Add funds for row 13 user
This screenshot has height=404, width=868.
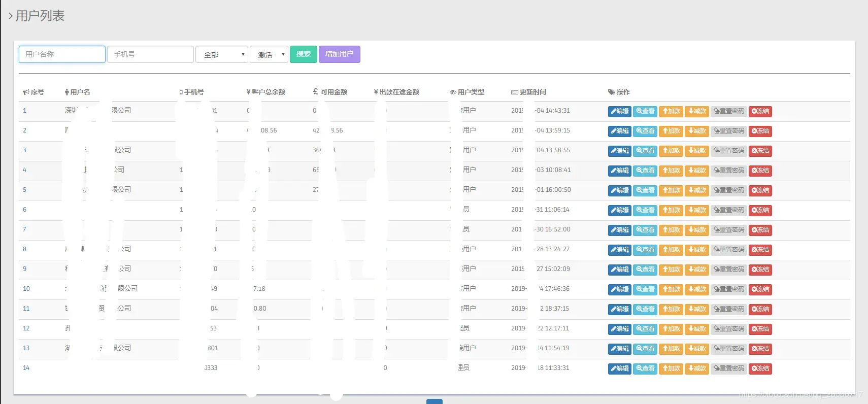[671, 349]
